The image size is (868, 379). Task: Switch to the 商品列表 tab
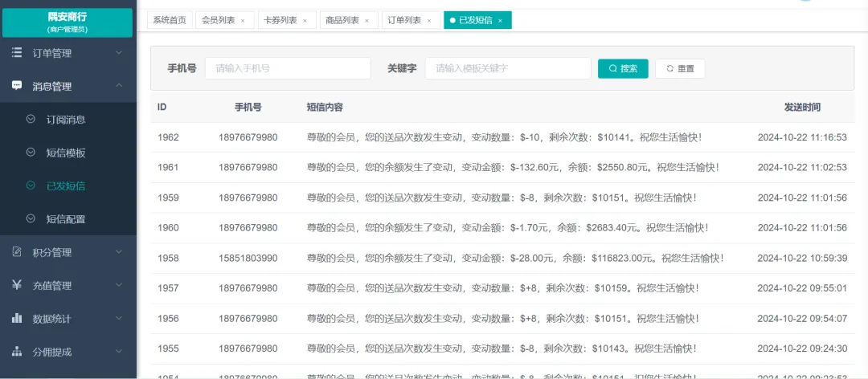342,20
